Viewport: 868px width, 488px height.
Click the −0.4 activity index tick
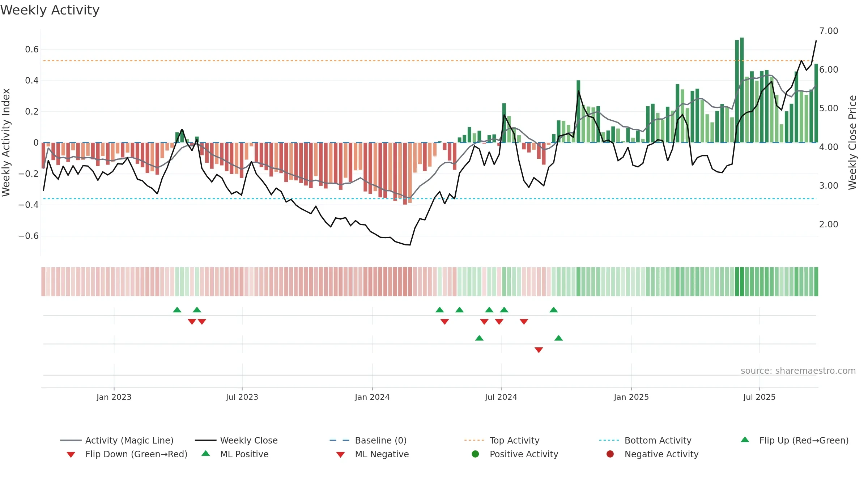coord(29,205)
